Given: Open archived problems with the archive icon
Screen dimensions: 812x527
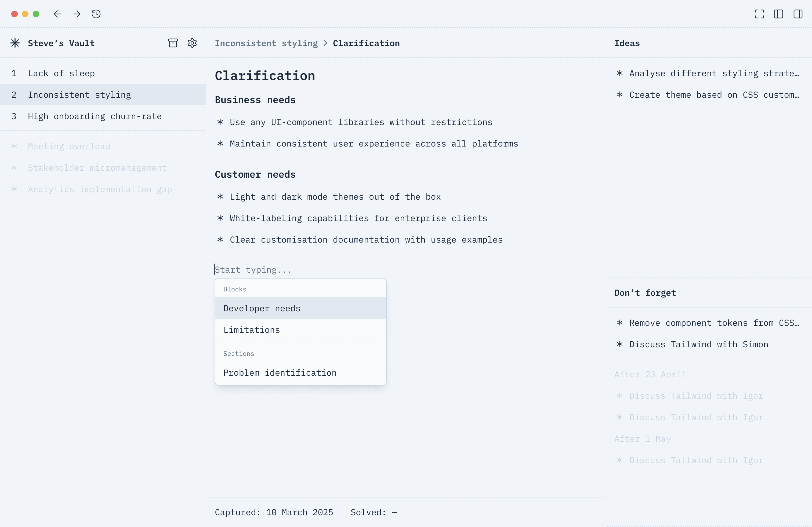Looking at the screenshot, I should (x=173, y=43).
